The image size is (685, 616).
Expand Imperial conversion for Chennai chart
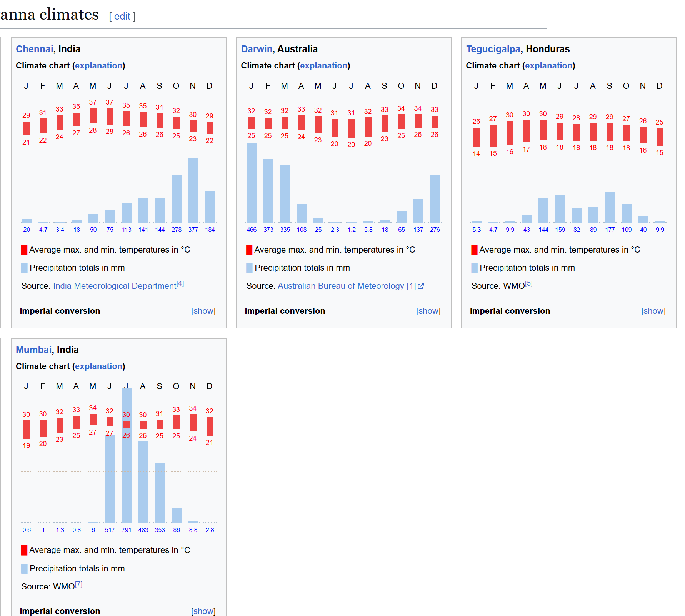[203, 311]
